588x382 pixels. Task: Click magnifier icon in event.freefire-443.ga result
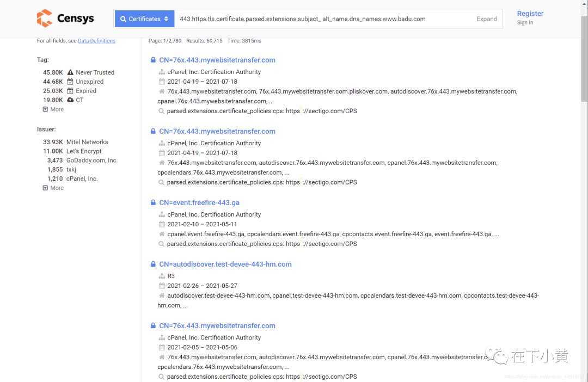[x=161, y=244]
